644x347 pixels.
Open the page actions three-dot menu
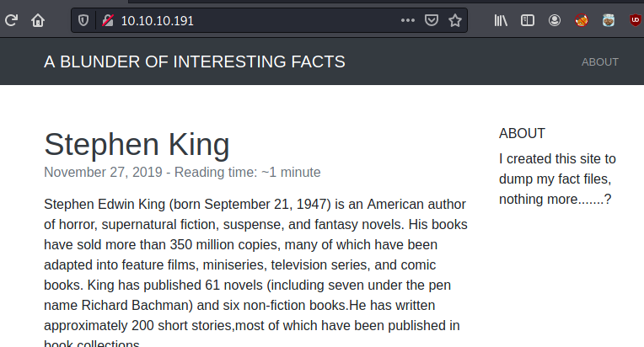[x=408, y=20]
